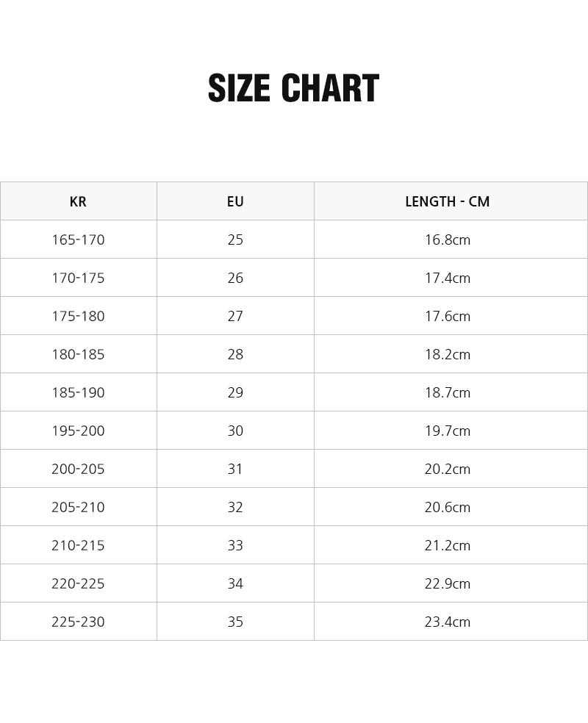Screen dimensions: 588x723
Task: Click the 225-230 KR size cell
Action: click(x=78, y=622)
